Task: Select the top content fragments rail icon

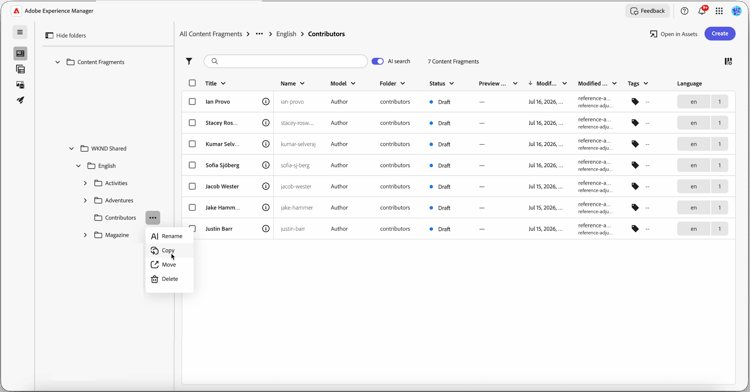Action: pyautogui.click(x=20, y=54)
